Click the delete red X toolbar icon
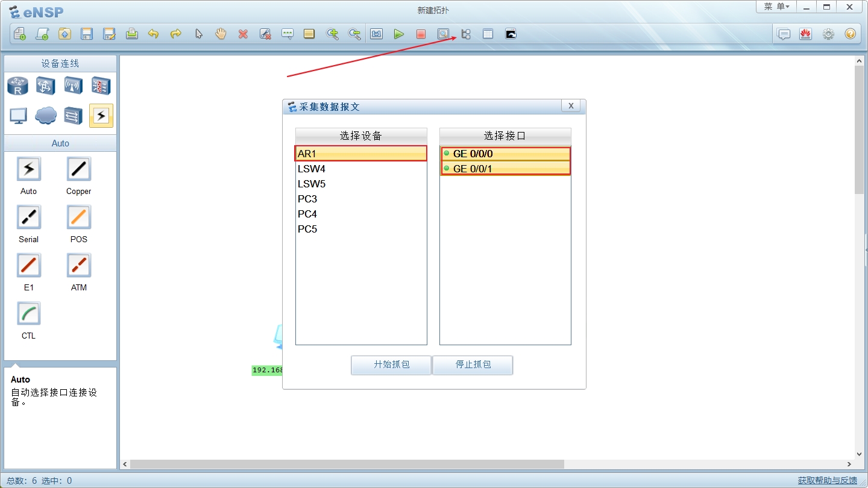 243,34
